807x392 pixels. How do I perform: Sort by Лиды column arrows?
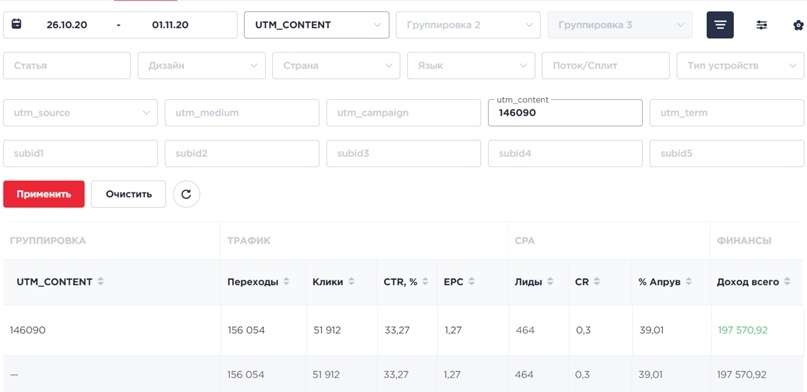click(550, 281)
